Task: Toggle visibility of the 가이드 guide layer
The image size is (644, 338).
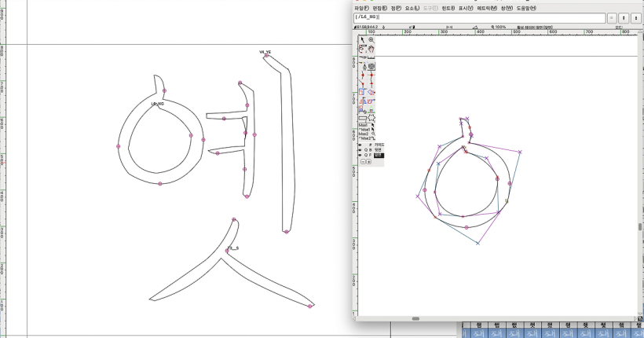Action: point(360,145)
